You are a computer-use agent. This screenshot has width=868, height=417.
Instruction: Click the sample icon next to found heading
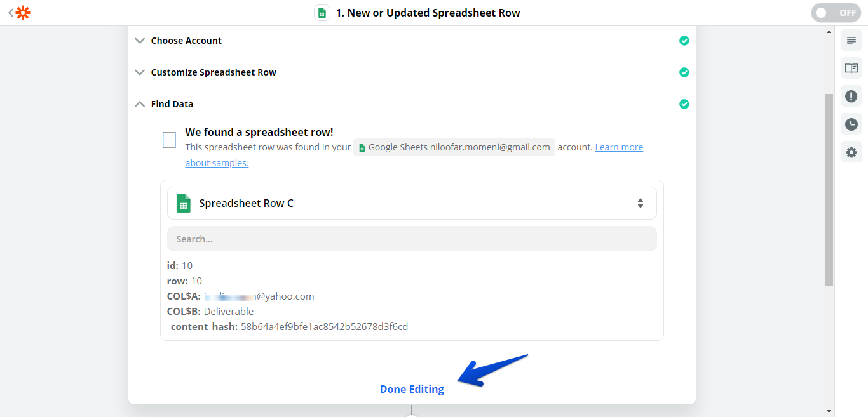[x=169, y=140]
